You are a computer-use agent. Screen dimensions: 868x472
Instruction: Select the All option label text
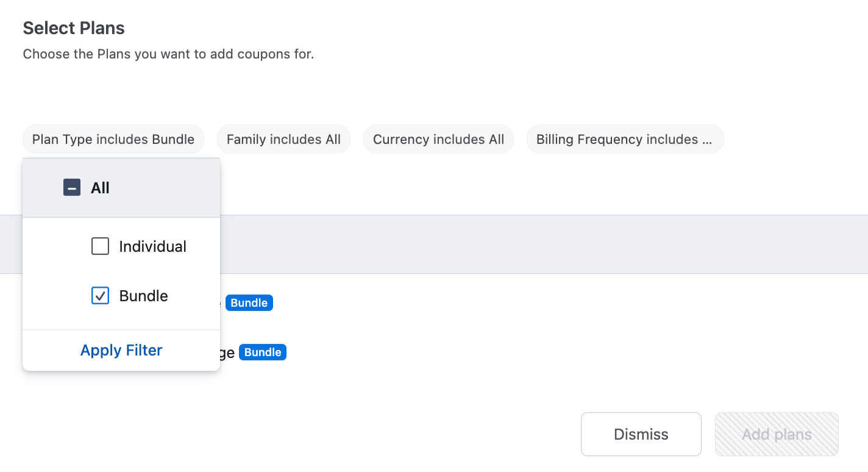100,188
